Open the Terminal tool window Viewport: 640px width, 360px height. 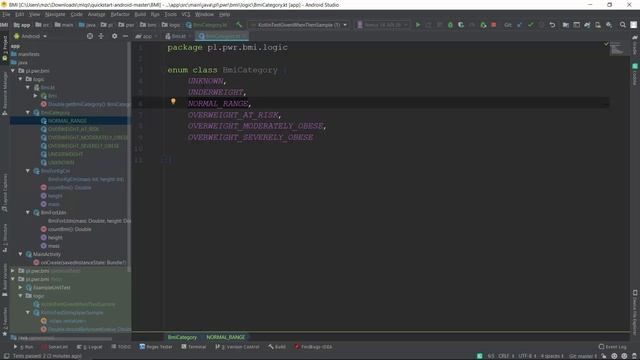[194, 347]
